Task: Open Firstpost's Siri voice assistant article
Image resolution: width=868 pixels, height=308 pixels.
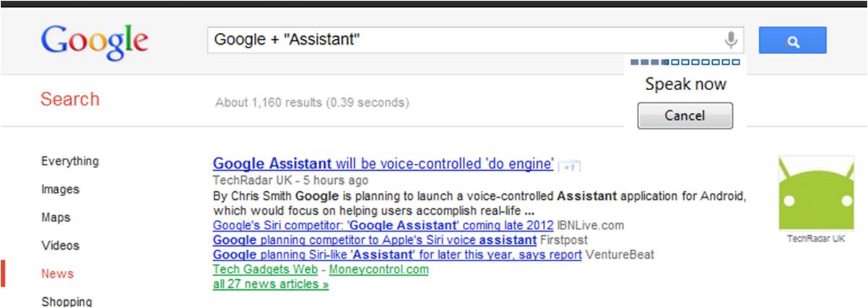Action: [x=374, y=239]
